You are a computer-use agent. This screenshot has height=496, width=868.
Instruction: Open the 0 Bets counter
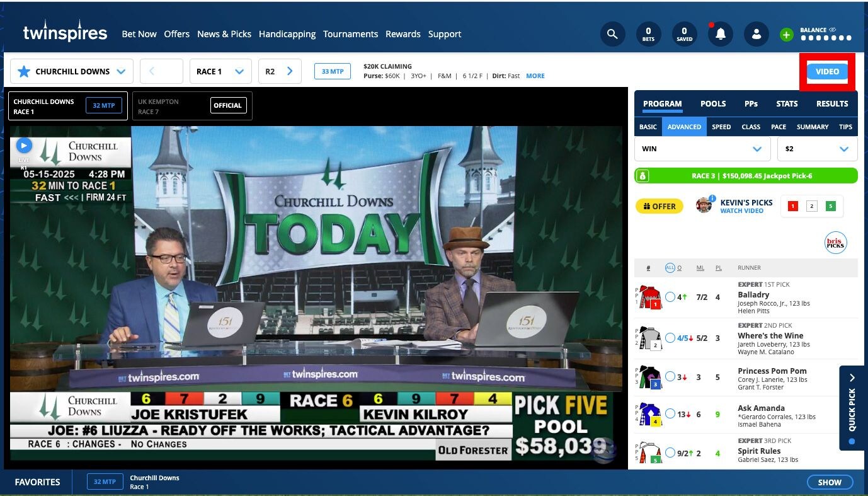[648, 34]
